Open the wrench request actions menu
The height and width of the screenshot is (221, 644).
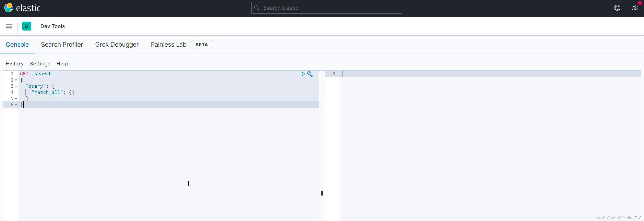pos(310,74)
